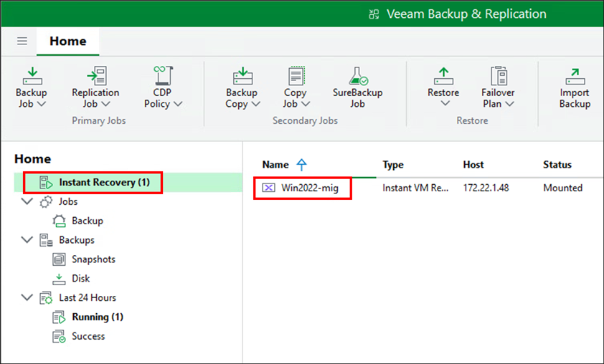Click the Replication Job icon

[97, 76]
